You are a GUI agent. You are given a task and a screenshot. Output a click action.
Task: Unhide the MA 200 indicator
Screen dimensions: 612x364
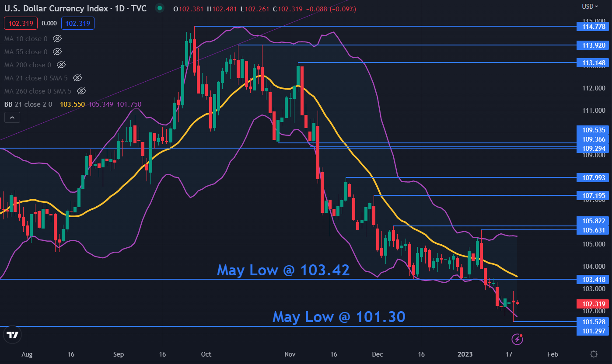[61, 65]
